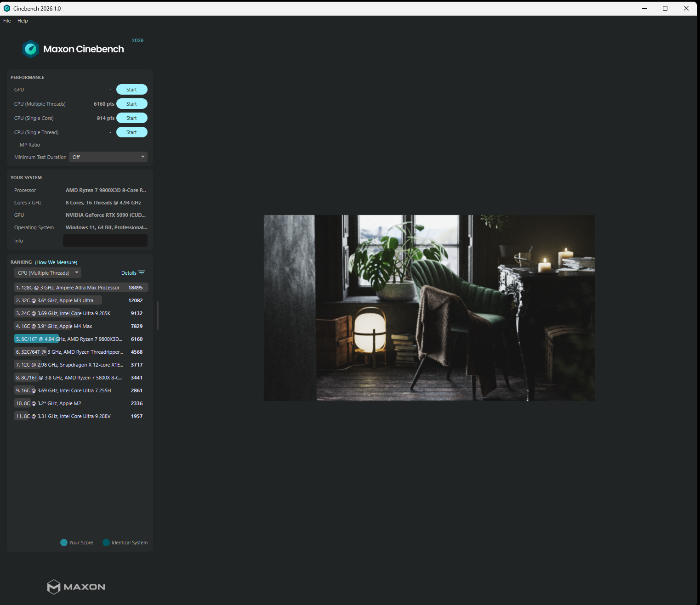This screenshot has height=605, width=700.
Task: Click the Cinebench title bar app icon
Action: pos(7,8)
